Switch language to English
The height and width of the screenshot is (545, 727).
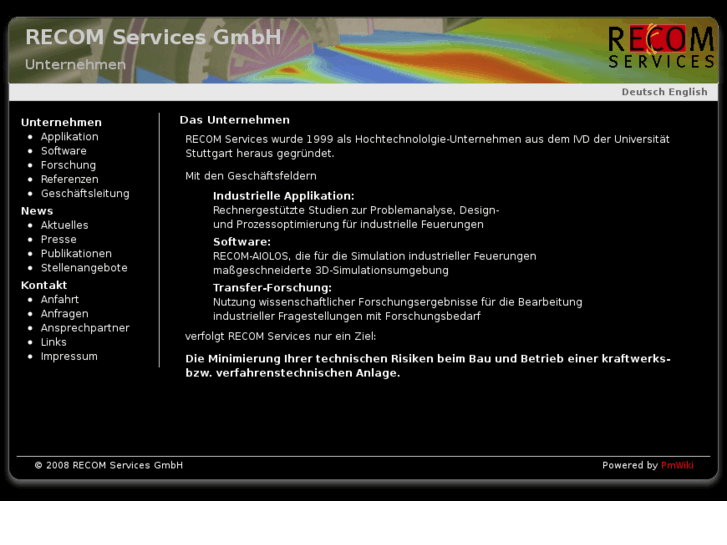(x=688, y=92)
